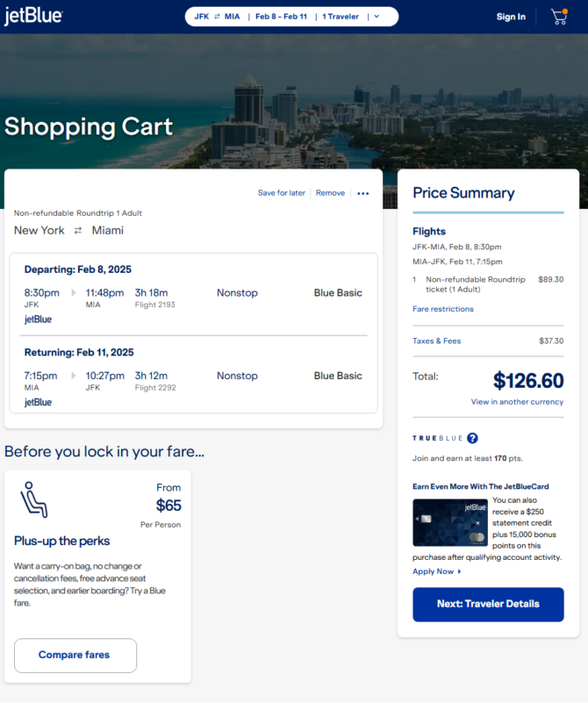Open the JFK to MIA trip summary pill
This screenshot has height=703, width=588.
291,17
